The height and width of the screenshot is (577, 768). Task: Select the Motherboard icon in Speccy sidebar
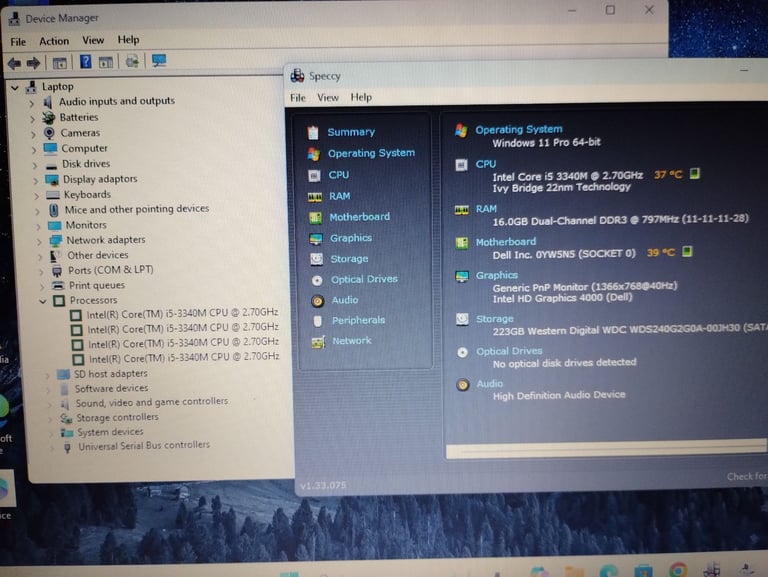tap(315, 217)
